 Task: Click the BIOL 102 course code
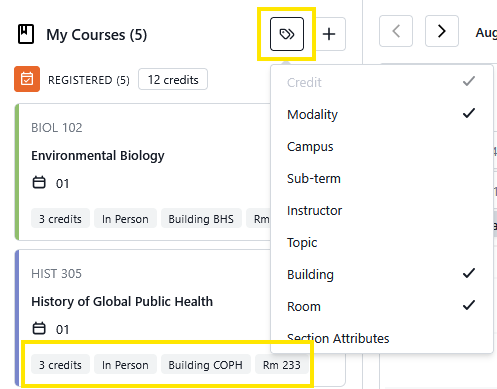[57, 128]
